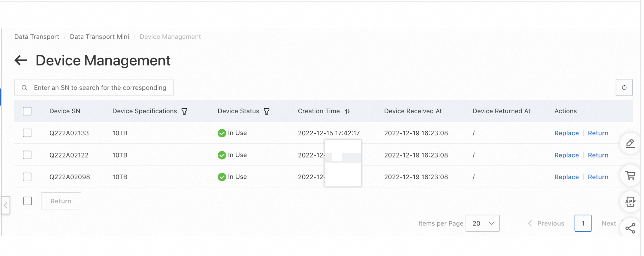
Task: Open the feedback edit pencil icon
Action: point(630,143)
